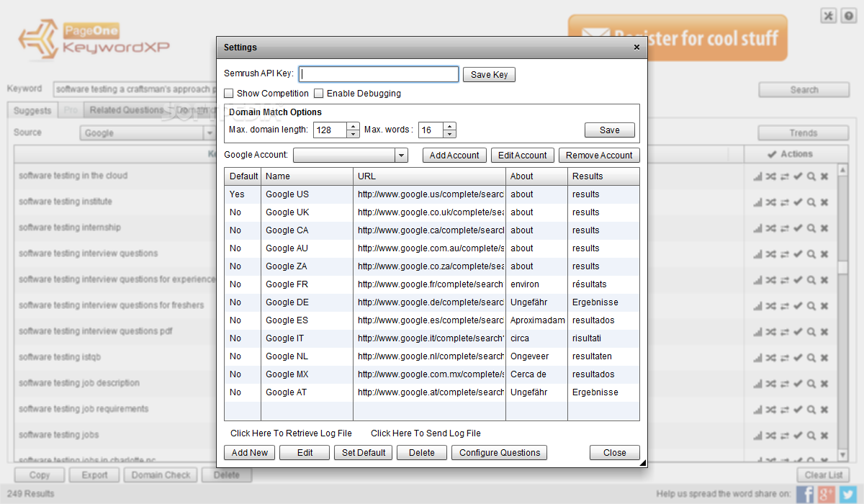Click X icon for 'software testing in the cloud'
864x504 pixels.
[824, 176]
